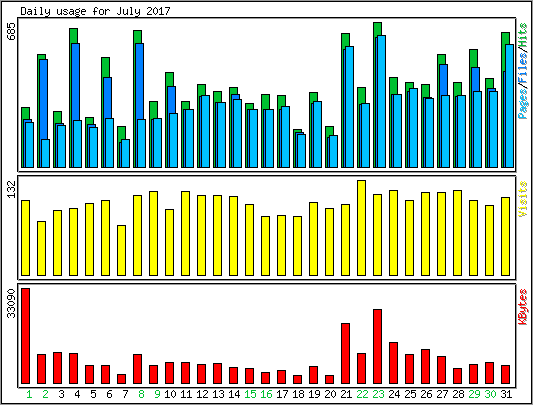Select day label 10
533x405 pixels.
[170, 394]
